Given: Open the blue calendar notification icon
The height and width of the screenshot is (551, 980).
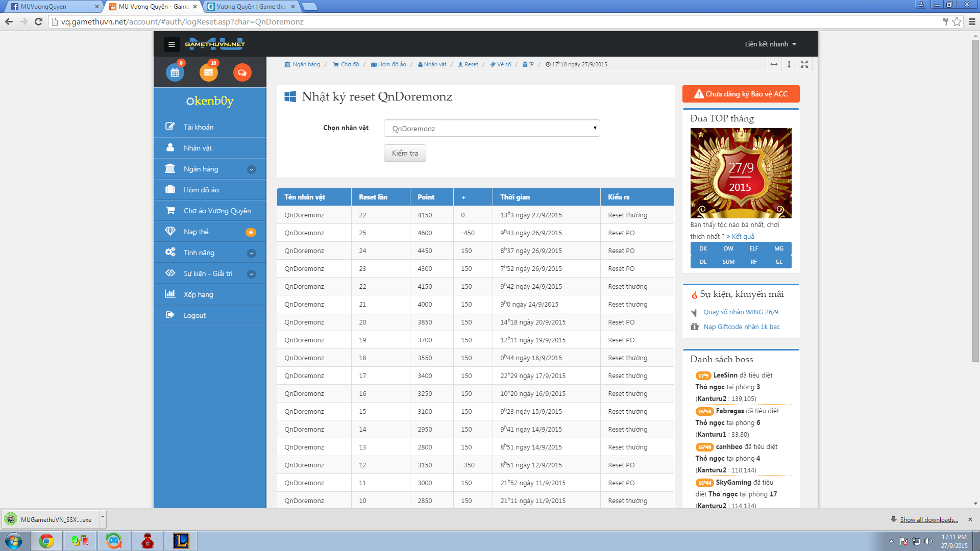Looking at the screenshot, I should [175, 72].
